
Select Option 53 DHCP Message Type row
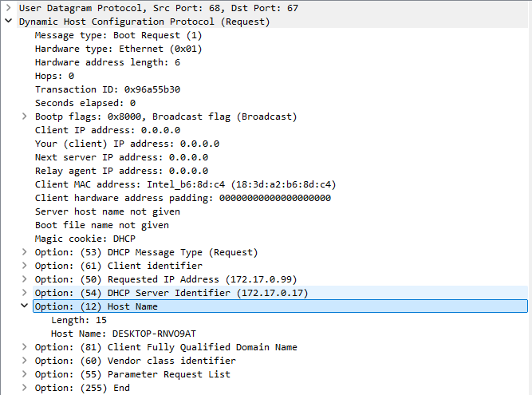281,252
